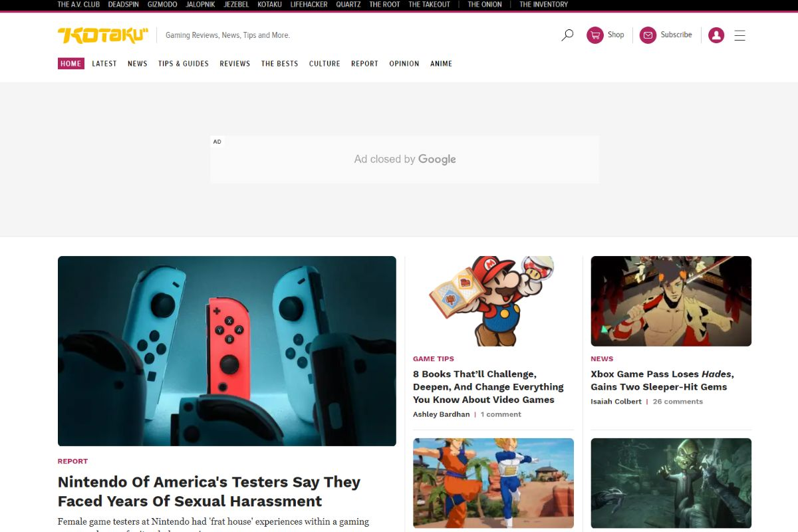This screenshot has height=532, width=798.
Task: Click the Subscribe text link
Action: pyautogui.click(x=676, y=35)
